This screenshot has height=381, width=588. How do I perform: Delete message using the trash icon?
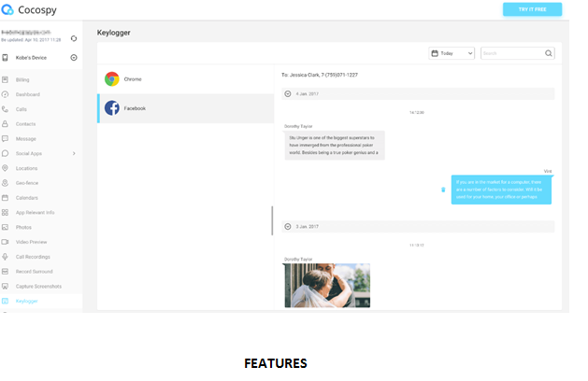coord(443,190)
